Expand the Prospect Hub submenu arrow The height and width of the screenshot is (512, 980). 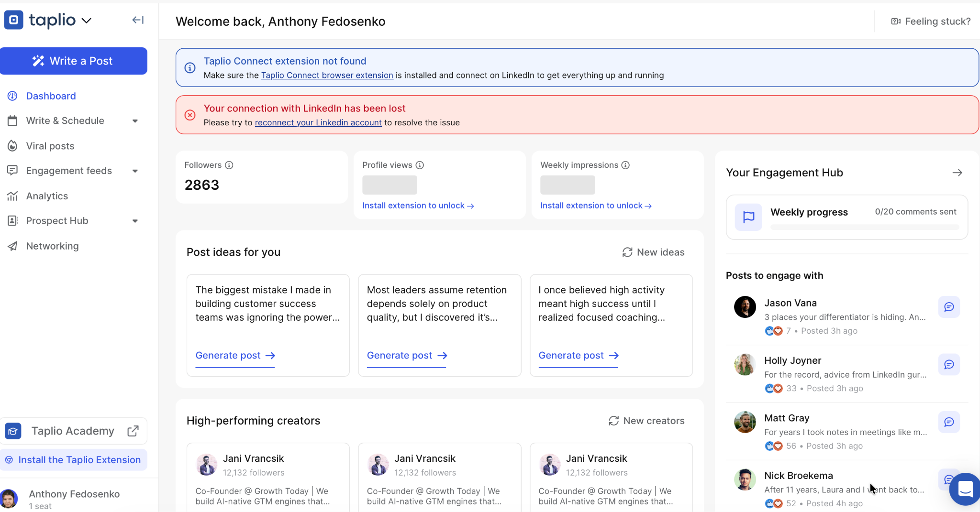[135, 221]
